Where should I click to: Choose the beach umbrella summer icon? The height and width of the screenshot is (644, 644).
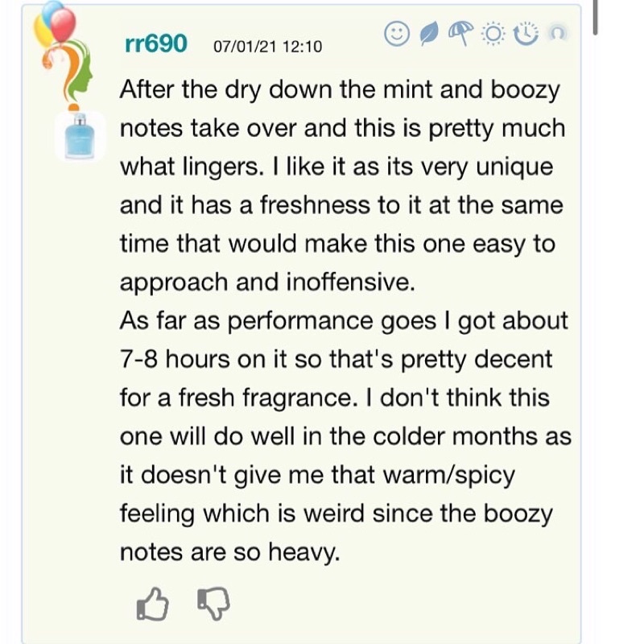click(x=460, y=33)
